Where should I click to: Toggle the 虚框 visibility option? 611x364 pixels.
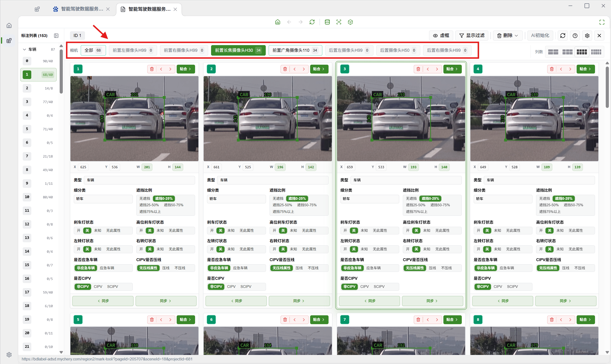441,36
